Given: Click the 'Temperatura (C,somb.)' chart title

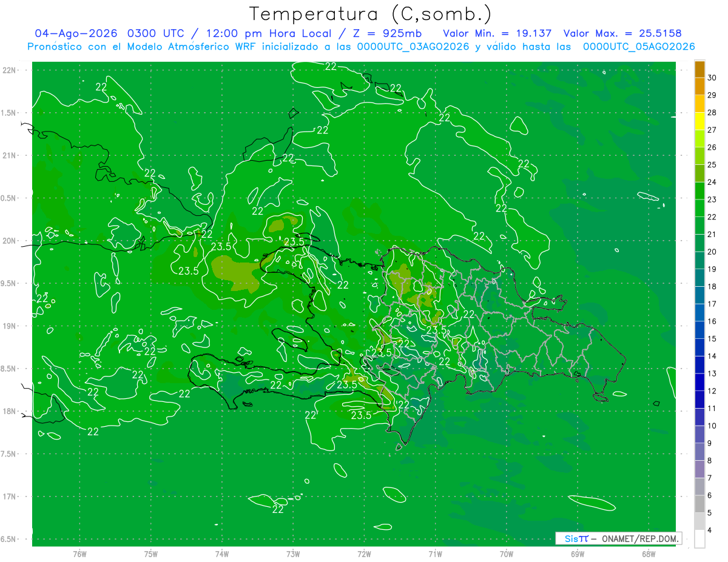Looking at the screenshot, I should click(371, 14).
